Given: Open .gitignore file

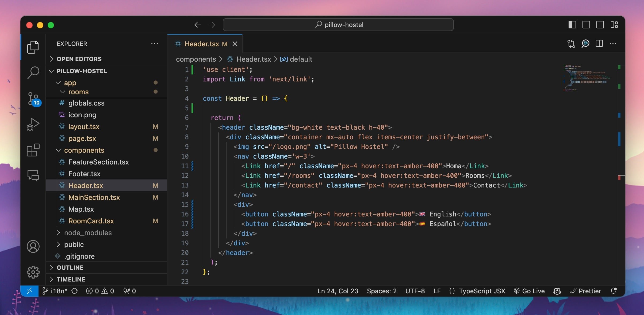Looking at the screenshot, I should coord(106,256).
